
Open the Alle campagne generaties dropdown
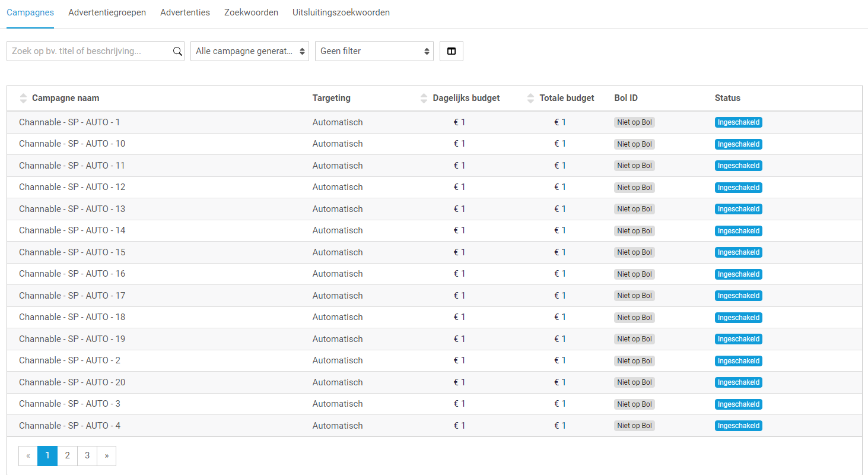click(250, 51)
